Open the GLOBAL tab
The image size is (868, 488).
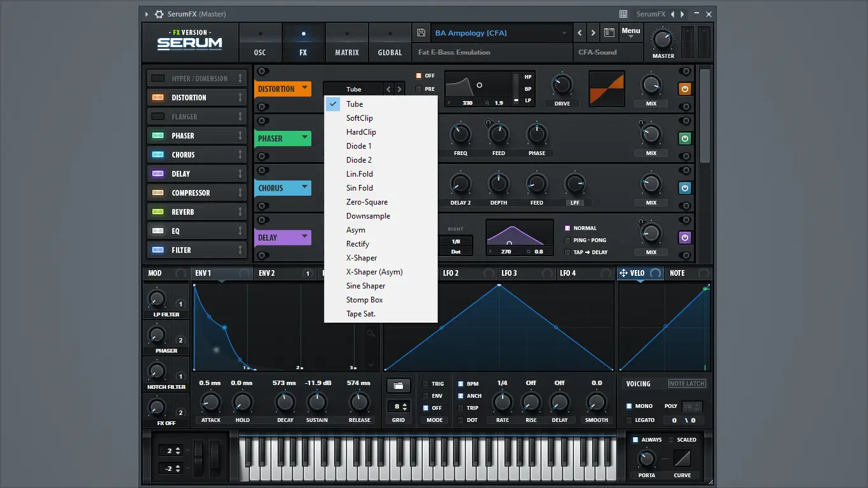coord(390,43)
